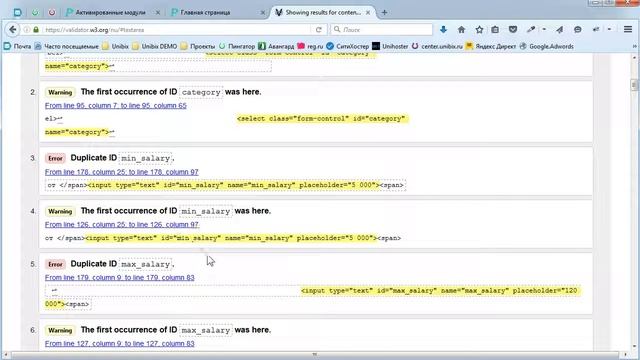Click the back-arrow extension icon in the toolbar
This screenshot has height=360, width=640.
tap(596, 29)
